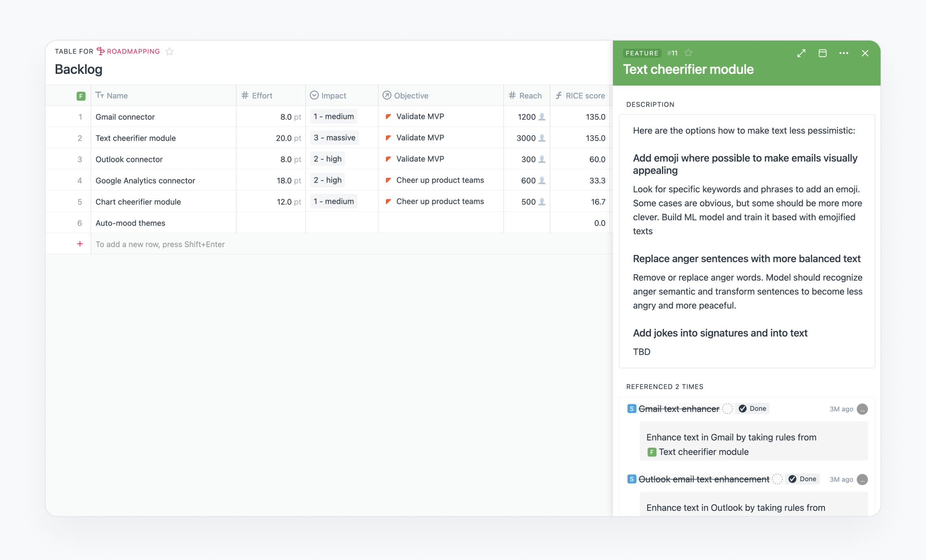Expand feature panel to full screen
This screenshot has width=926, height=560.
click(801, 53)
